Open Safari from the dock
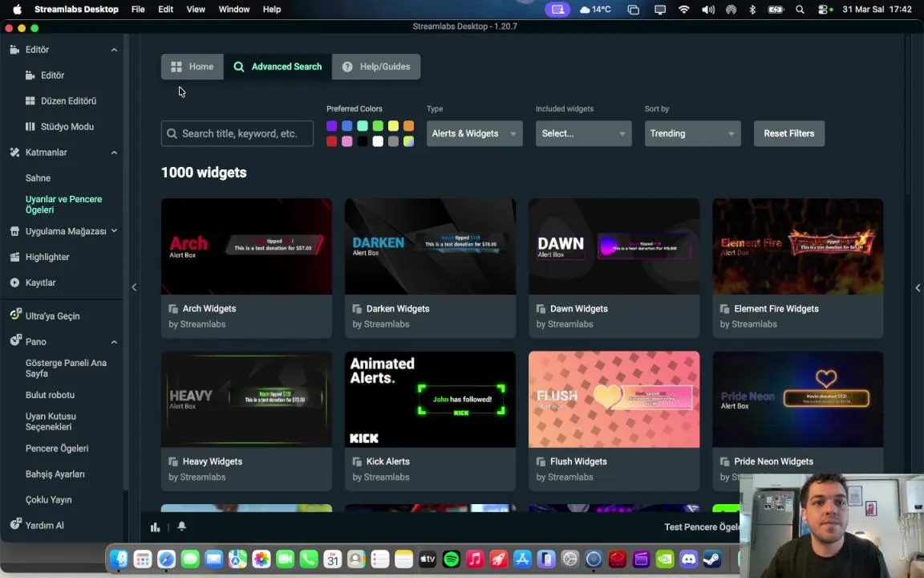924x578 pixels. pos(166,559)
